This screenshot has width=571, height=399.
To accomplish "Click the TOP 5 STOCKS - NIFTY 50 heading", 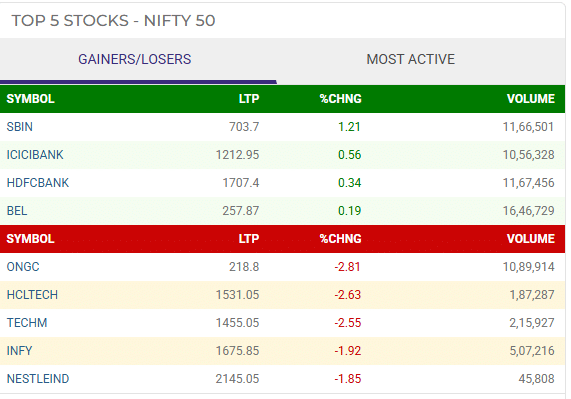I will click(x=113, y=21).
